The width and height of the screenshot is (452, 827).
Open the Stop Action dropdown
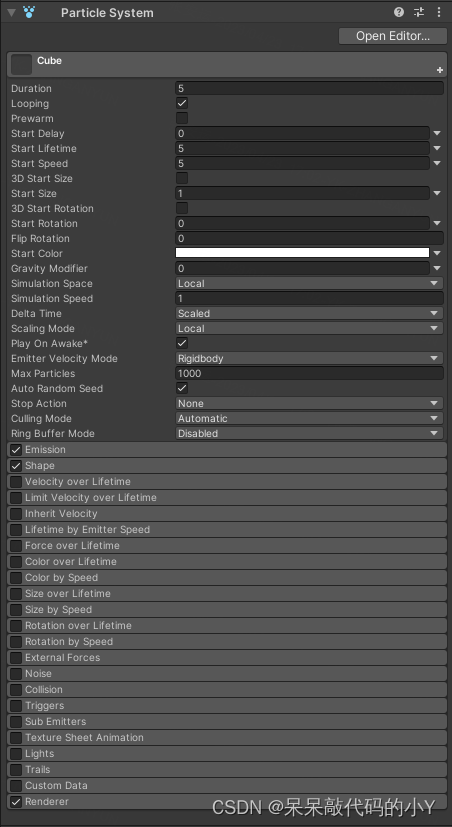pos(309,403)
